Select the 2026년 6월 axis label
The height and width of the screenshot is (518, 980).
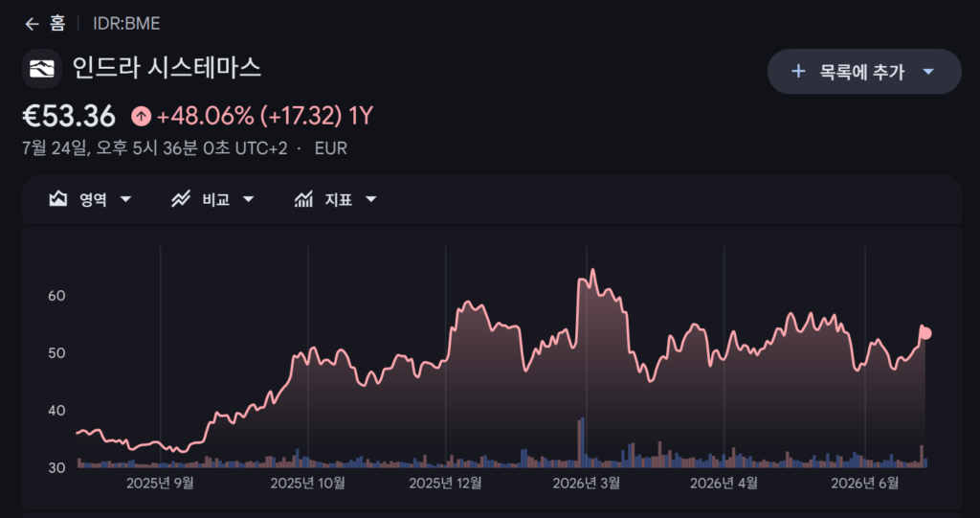[865, 483]
